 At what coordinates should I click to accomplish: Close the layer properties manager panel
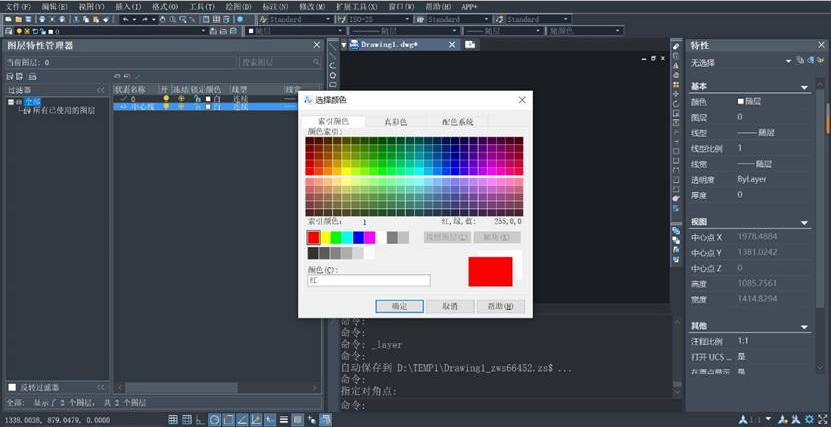point(318,46)
